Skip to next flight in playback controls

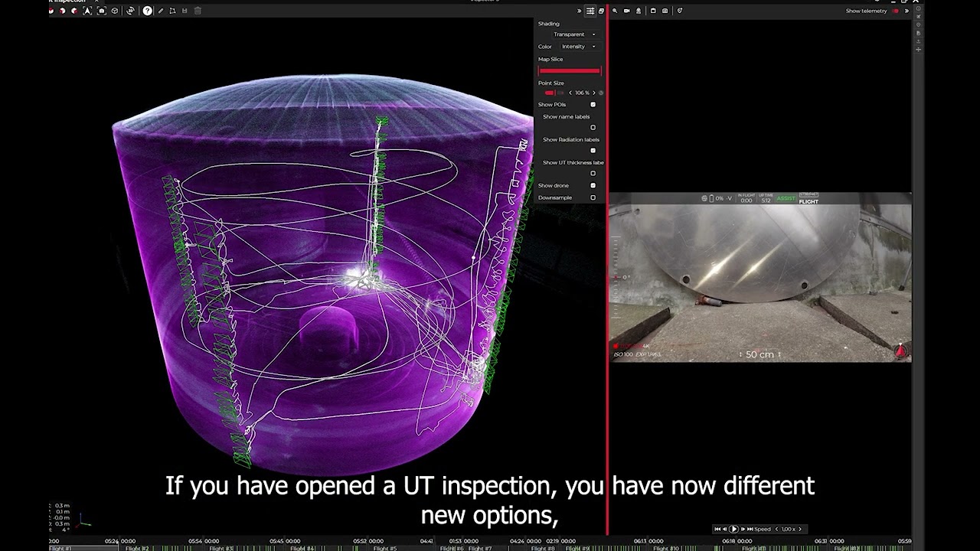(750, 529)
